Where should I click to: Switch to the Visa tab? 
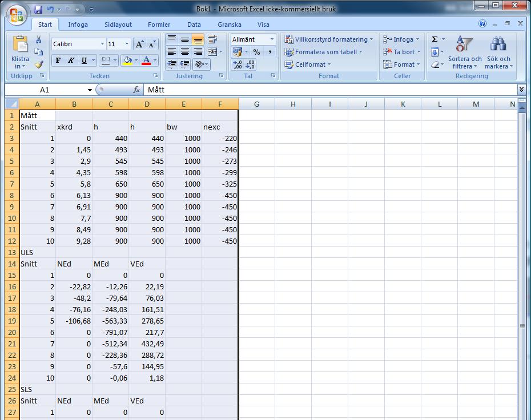(x=263, y=25)
